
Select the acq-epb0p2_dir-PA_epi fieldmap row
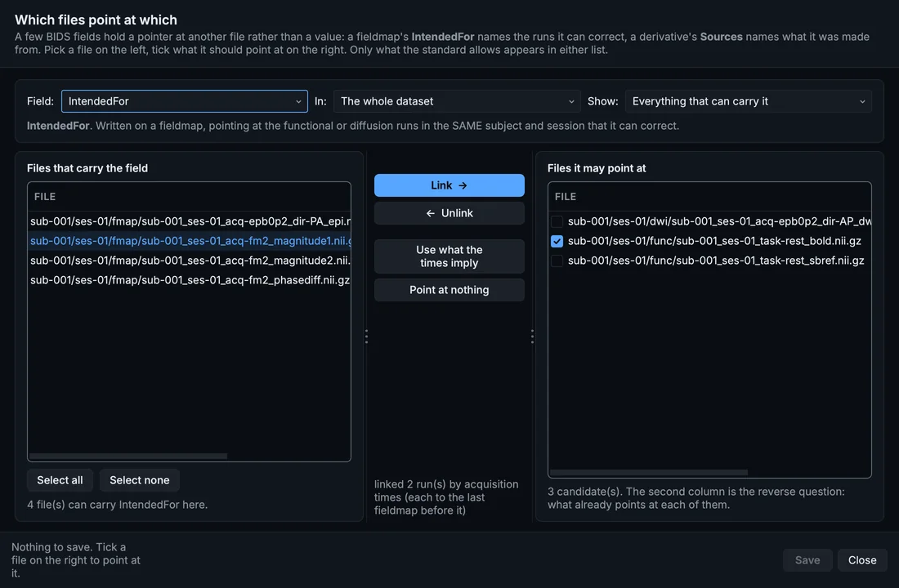click(190, 221)
